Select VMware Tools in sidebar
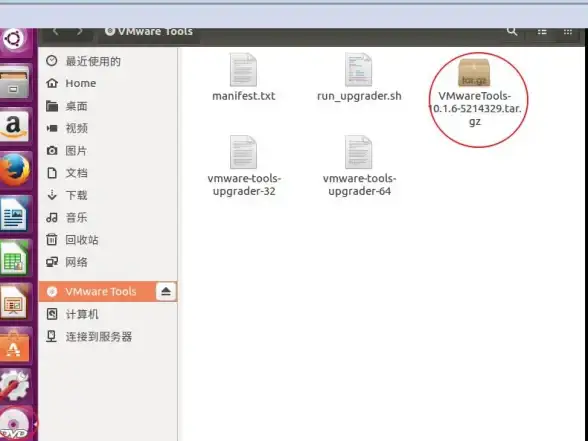The image size is (588, 441). pyautogui.click(x=98, y=291)
